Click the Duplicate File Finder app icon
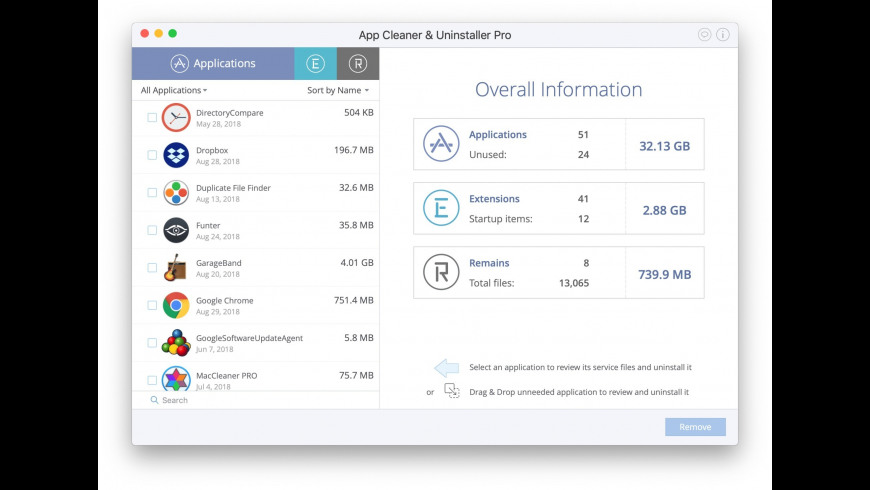The image size is (870, 490). (x=176, y=193)
